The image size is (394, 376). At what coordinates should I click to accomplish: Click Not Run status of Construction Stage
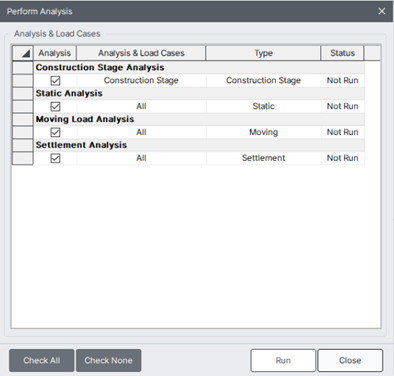(343, 80)
